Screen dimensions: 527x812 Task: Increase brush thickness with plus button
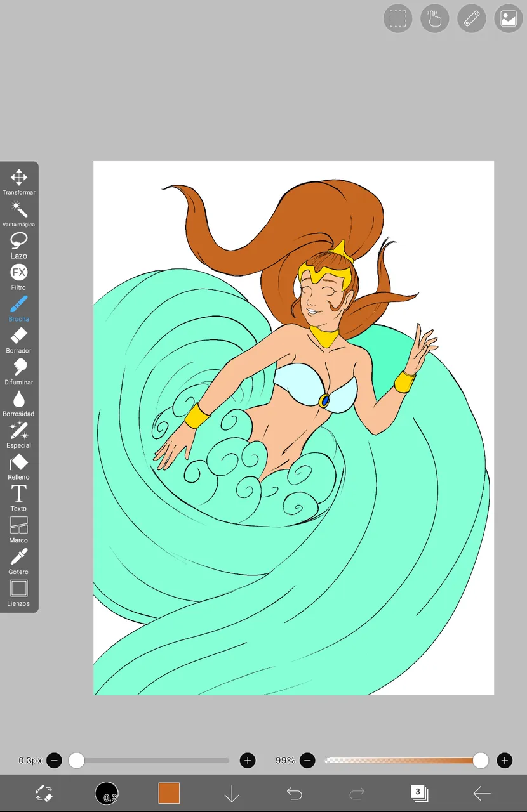(x=248, y=760)
